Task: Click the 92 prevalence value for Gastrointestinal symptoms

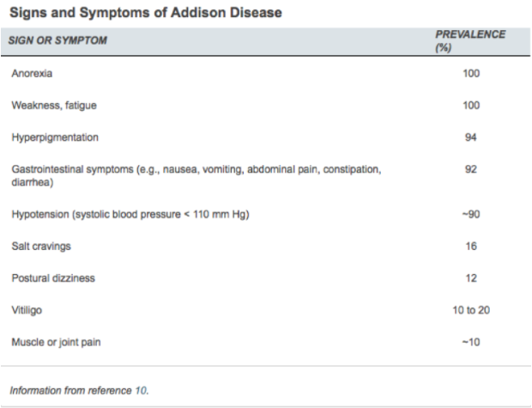Action: (x=470, y=170)
